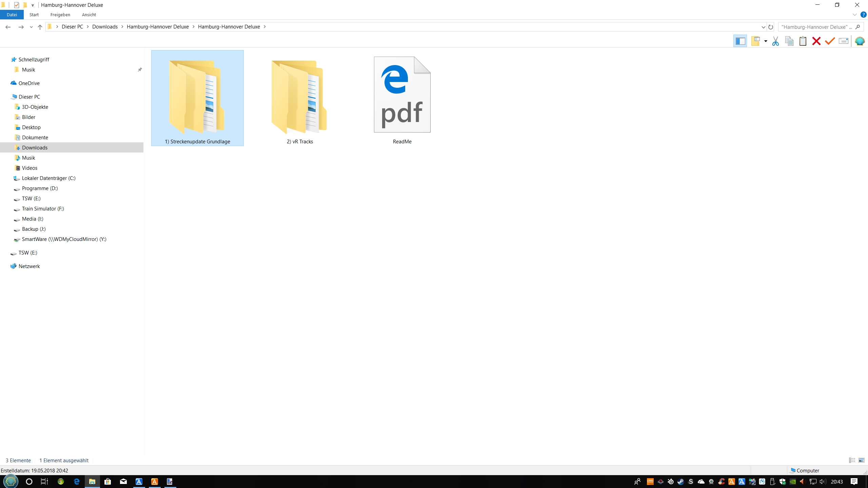868x488 pixels.
Task: Switch to details view in status bar
Action: pos(852,460)
